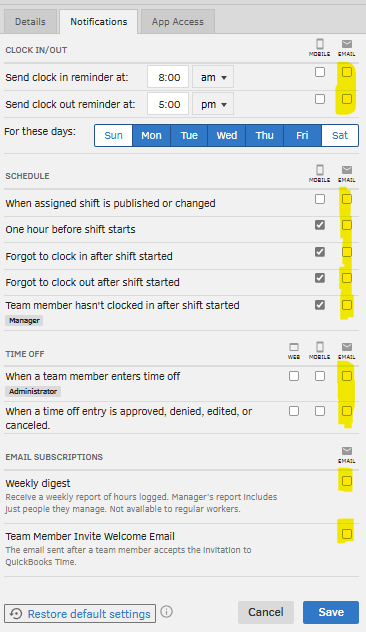The image size is (366, 632).
Task: Enable mobile clock in reminder checkbox
Action: [x=320, y=72]
